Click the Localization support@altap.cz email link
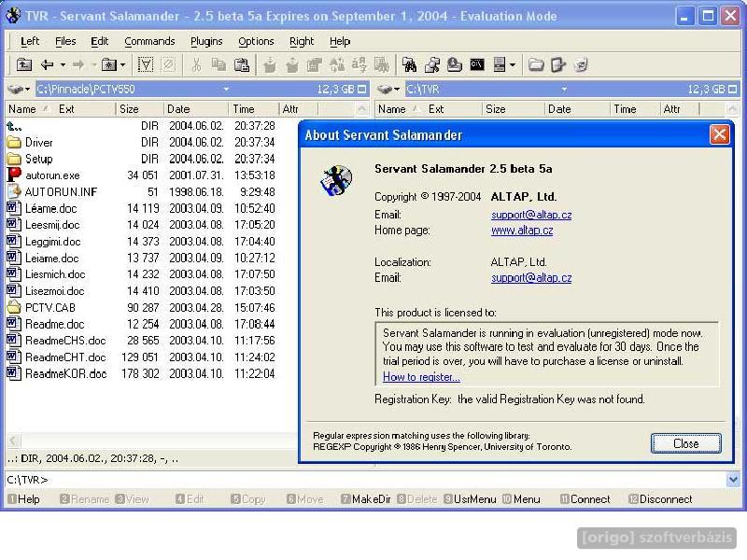Image resolution: width=747 pixels, height=560 pixels. [x=531, y=277]
